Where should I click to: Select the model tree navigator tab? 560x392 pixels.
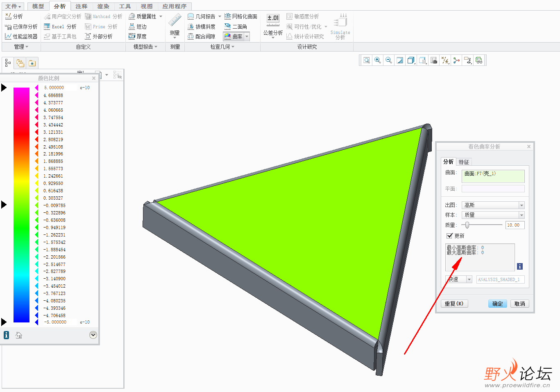8,63
